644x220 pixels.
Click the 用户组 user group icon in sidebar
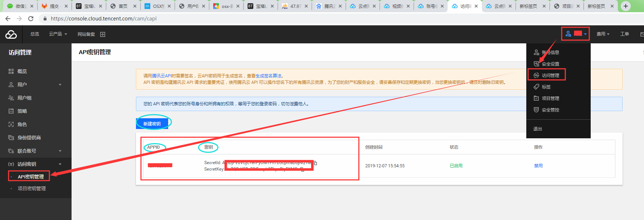point(11,98)
